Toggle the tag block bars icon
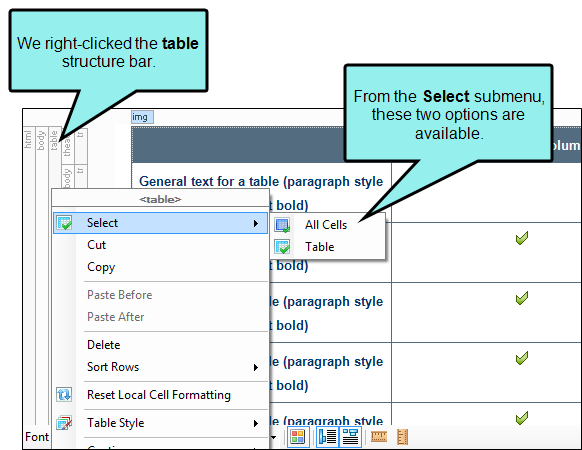 click(x=327, y=437)
